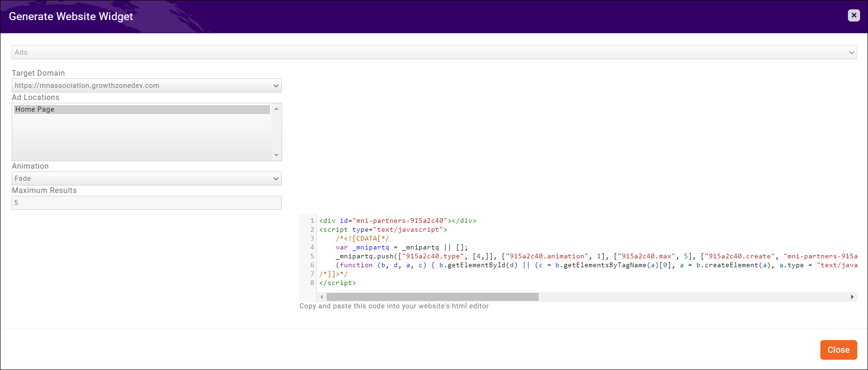Click the script type code line 2
This screenshot has width=868, height=370.
point(383,229)
